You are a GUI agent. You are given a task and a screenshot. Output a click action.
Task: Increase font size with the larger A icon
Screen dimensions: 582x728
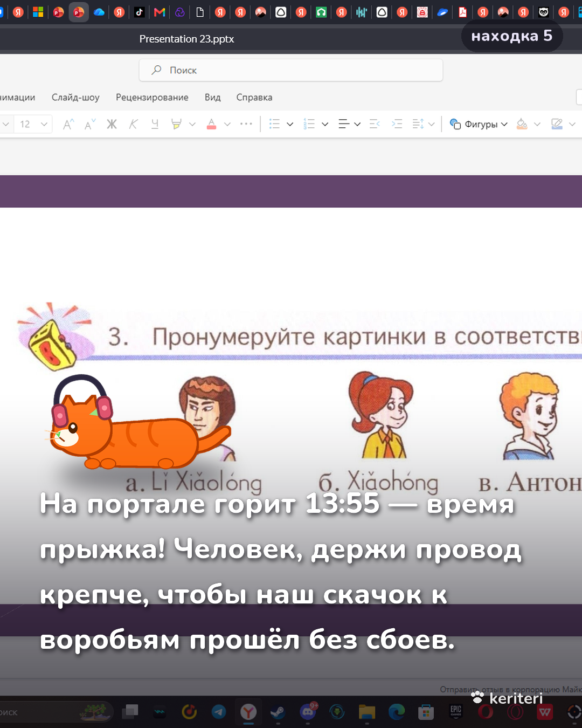point(68,124)
